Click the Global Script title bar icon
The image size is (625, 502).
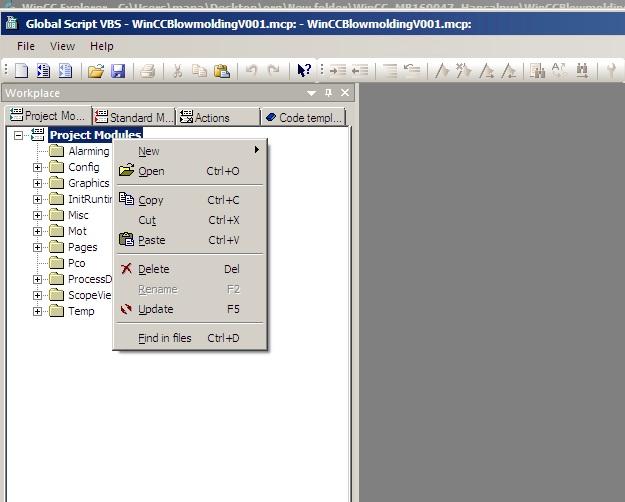[12, 23]
